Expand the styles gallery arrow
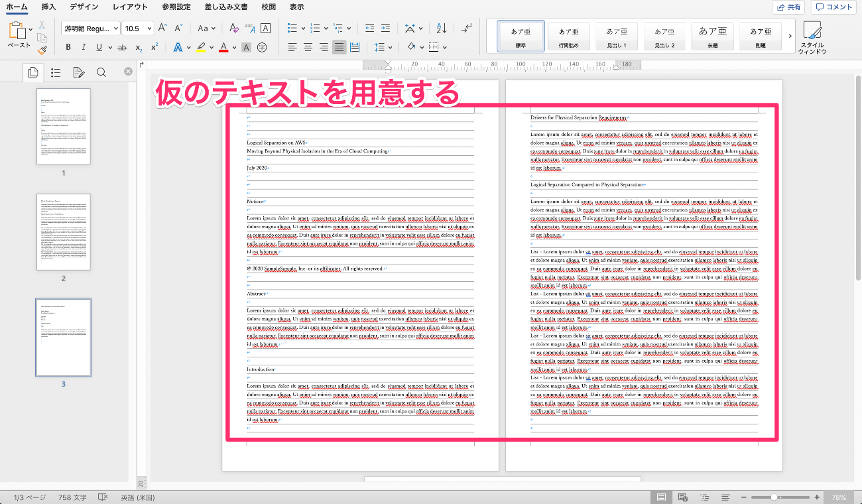 tap(790, 36)
